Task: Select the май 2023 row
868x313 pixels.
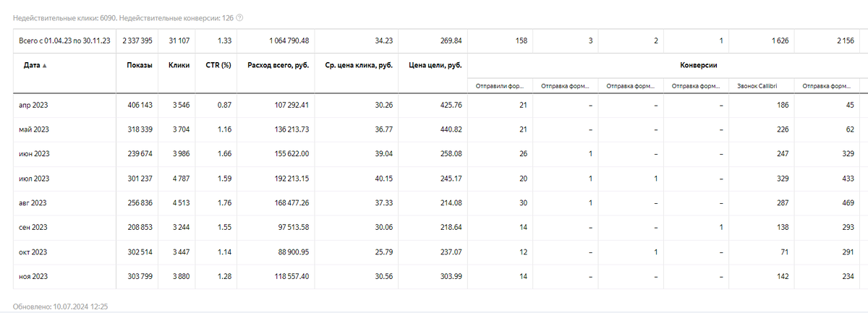Action: coord(33,129)
